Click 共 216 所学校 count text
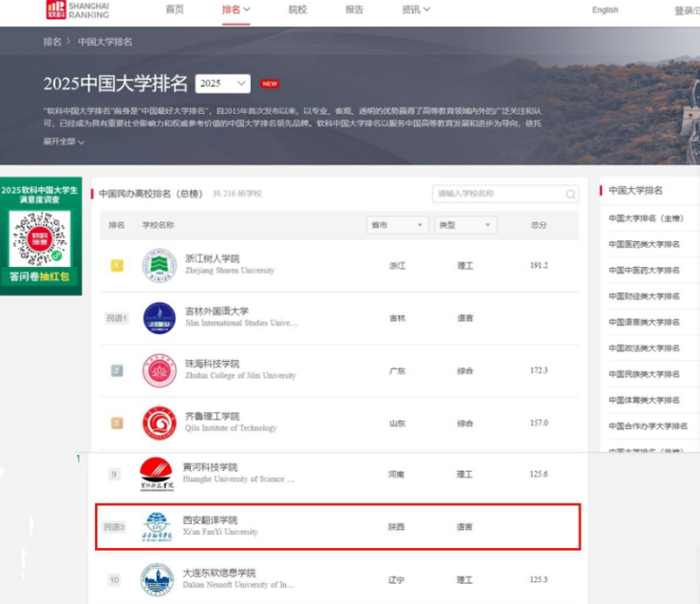 237,194
